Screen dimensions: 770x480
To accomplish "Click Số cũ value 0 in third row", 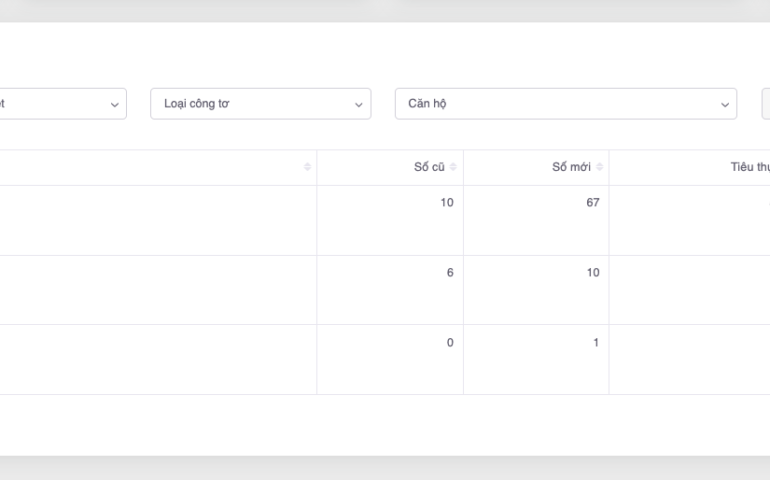I will click(x=450, y=342).
